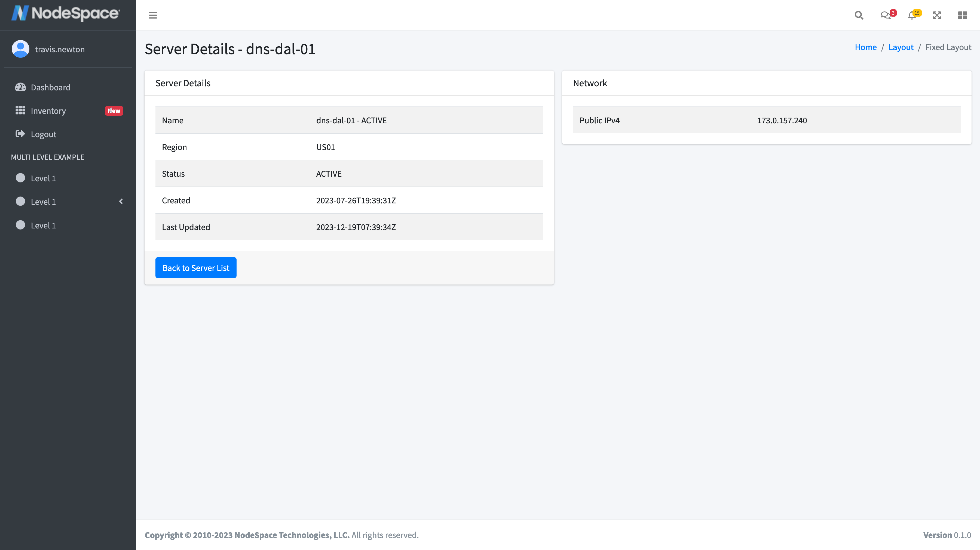Select the first Level 1 menu item
This screenshot has height=550, width=980.
click(x=68, y=178)
